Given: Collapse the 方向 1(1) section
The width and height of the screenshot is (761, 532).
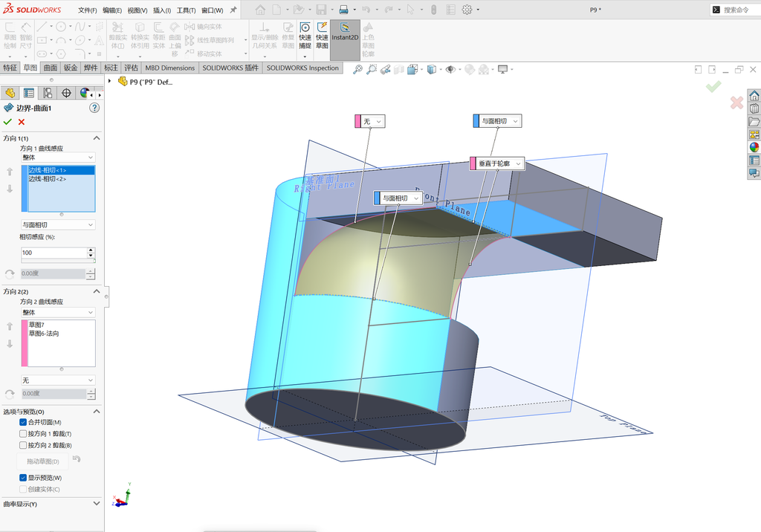Looking at the screenshot, I should click(96, 138).
